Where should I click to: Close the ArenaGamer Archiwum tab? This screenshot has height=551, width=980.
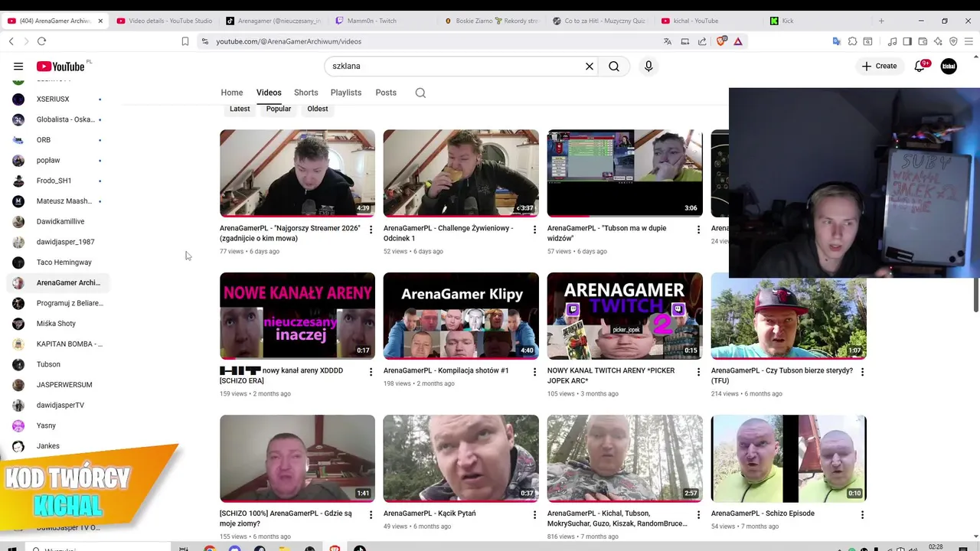101,21
